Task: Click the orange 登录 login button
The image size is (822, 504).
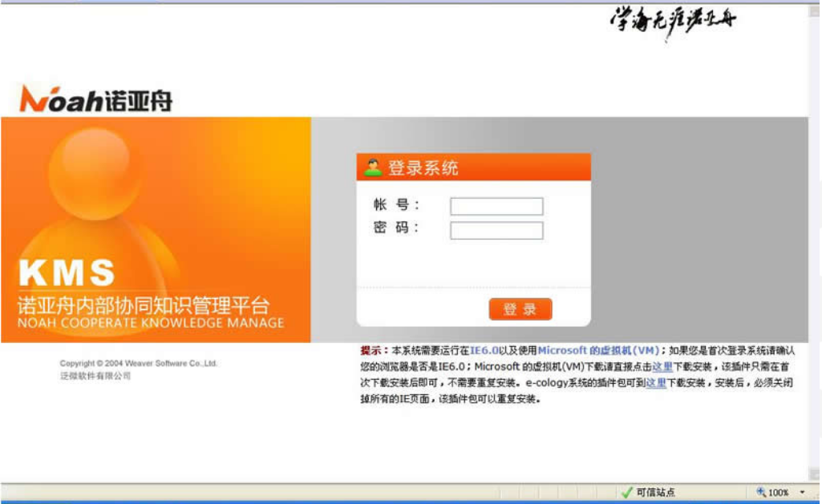Action: coord(520,309)
